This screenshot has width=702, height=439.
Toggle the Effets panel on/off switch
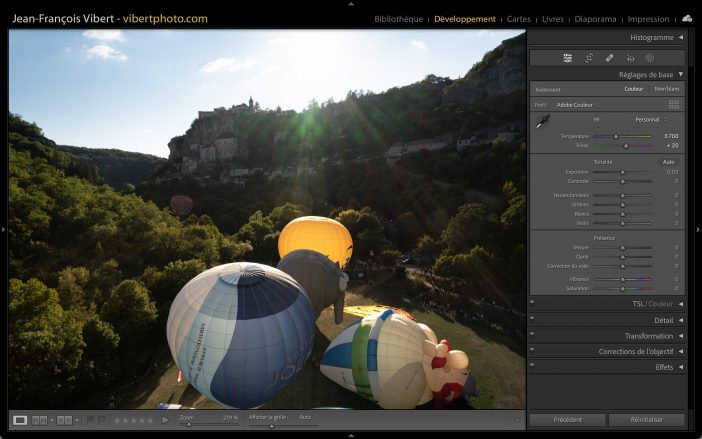point(532,367)
